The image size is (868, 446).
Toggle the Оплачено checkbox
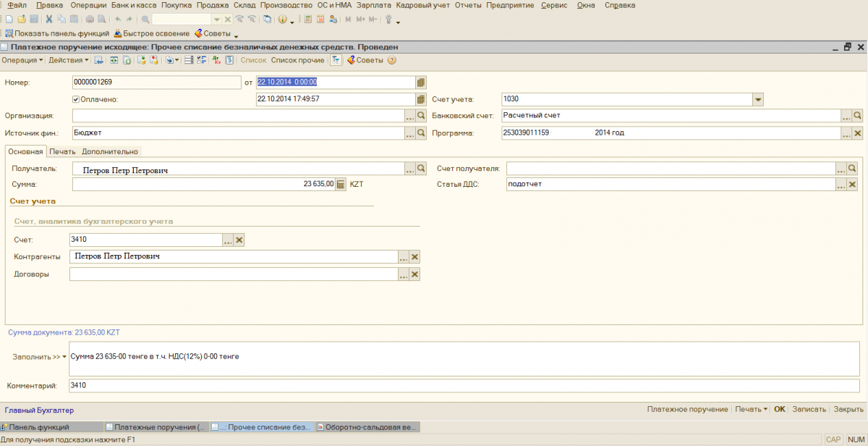(76, 99)
